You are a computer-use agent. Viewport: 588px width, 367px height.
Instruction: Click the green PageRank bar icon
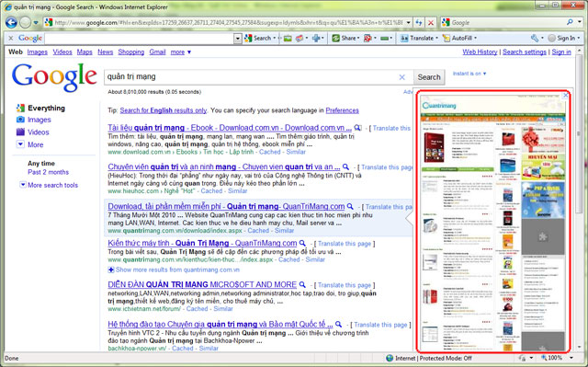385,38
